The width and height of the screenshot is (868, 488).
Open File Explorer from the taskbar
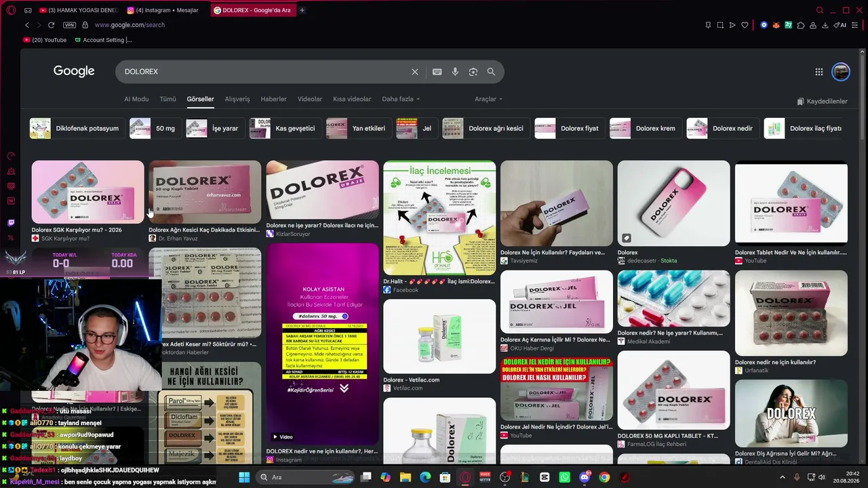(x=406, y=477)
